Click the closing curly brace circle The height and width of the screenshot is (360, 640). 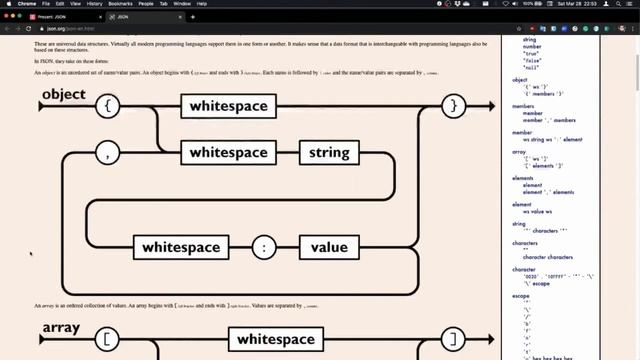tap(453, 106)
